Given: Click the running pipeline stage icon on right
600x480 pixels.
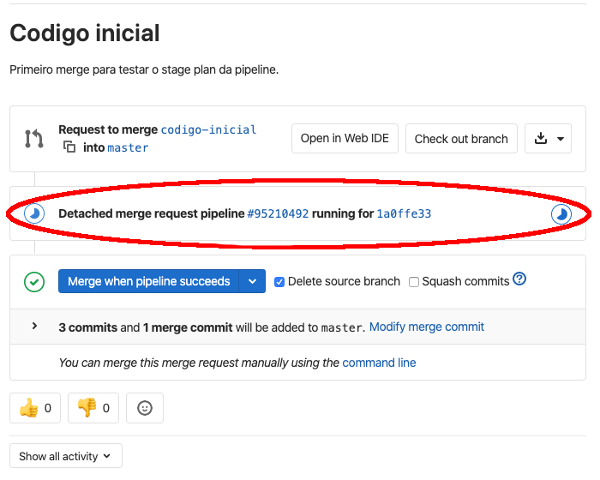Looking at the screenshot, I should tap(561, 214).
